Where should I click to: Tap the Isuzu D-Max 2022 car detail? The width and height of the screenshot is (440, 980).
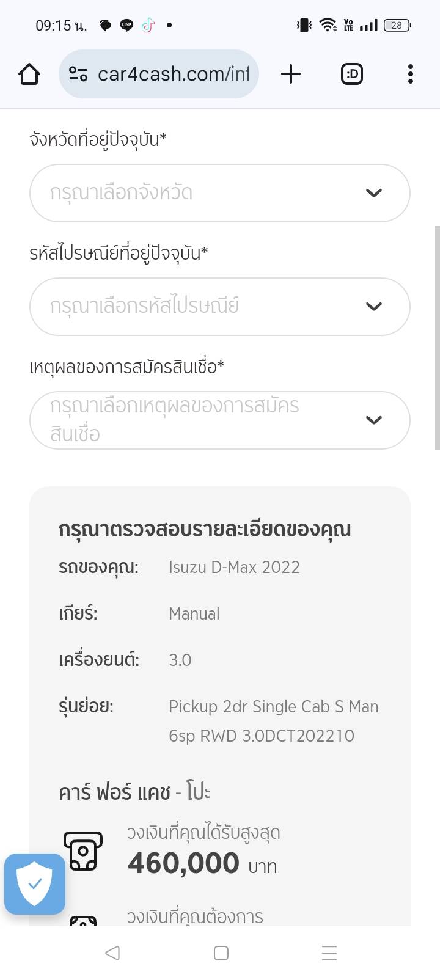(234, 568)
